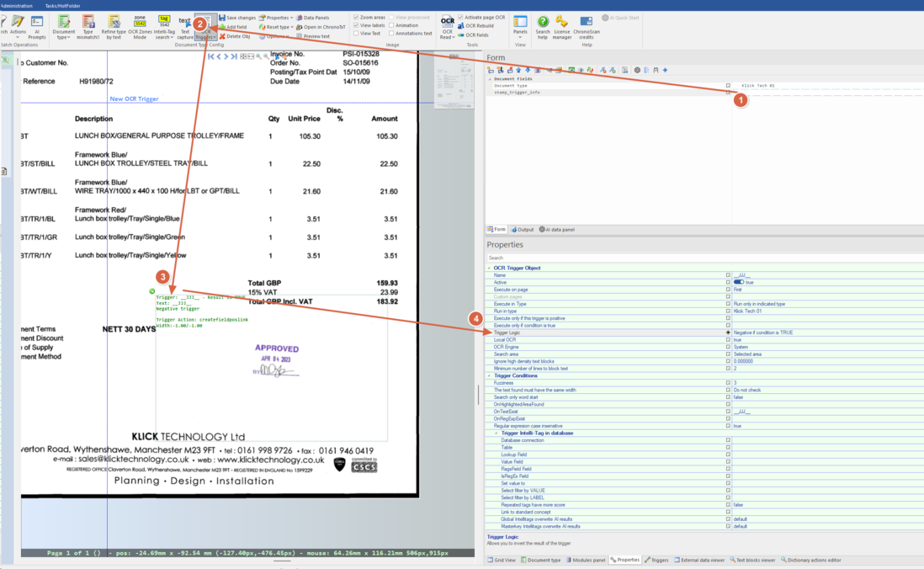Click Save changes button
924x569 pixels.
[237, 18]
